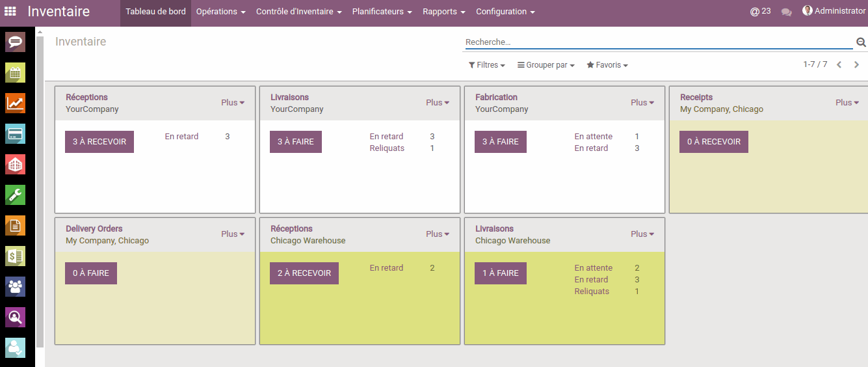868x367 pixels.
Task: Expand Plus menu on Fabrication card
Action: pos(642,103)
